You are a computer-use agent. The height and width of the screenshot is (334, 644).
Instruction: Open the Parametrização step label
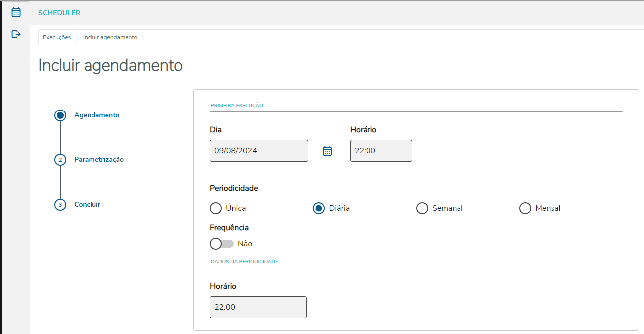click(x=99, y=160)
